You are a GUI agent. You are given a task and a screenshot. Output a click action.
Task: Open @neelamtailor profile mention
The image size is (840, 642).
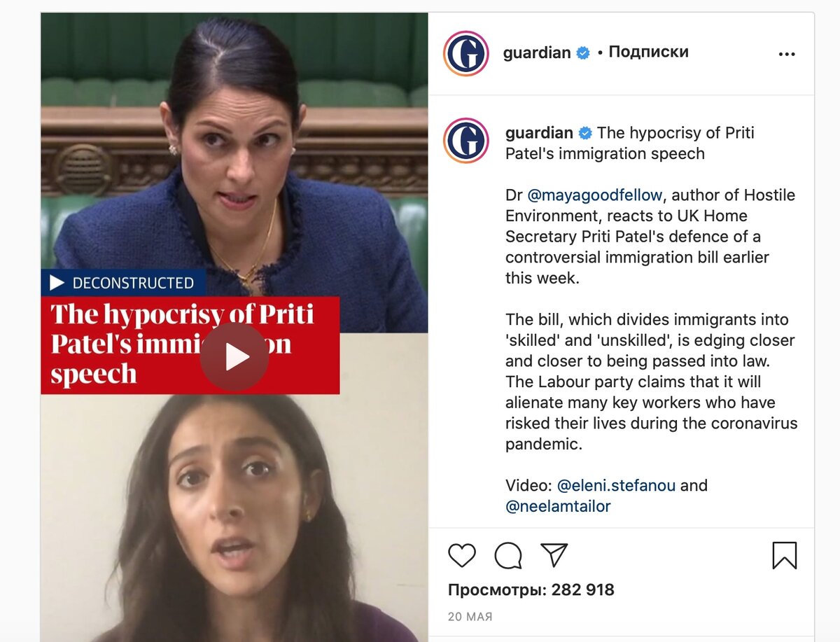(558, 506)
